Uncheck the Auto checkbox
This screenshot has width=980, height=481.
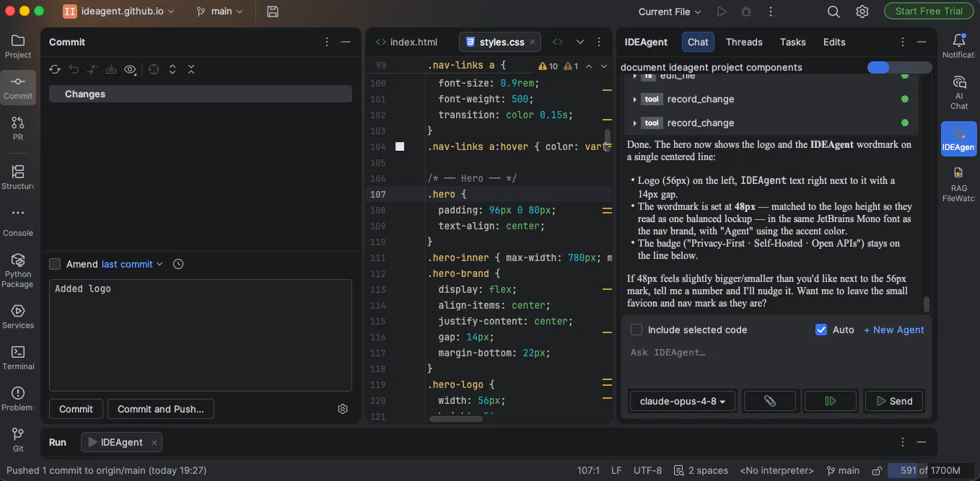(x=821, y=330)
